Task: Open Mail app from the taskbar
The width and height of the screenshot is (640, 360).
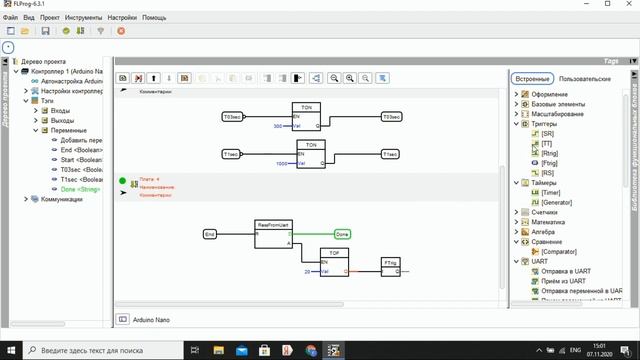Action: 242,350
